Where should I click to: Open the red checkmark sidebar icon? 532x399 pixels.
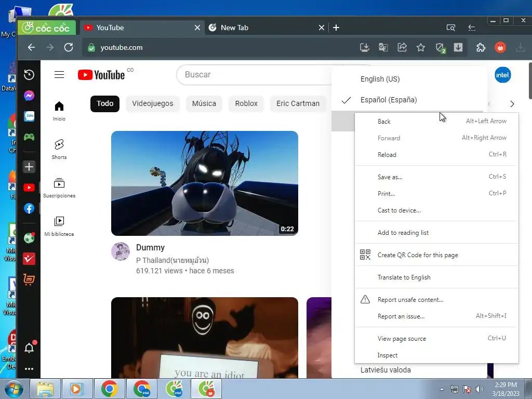(29, 259)
